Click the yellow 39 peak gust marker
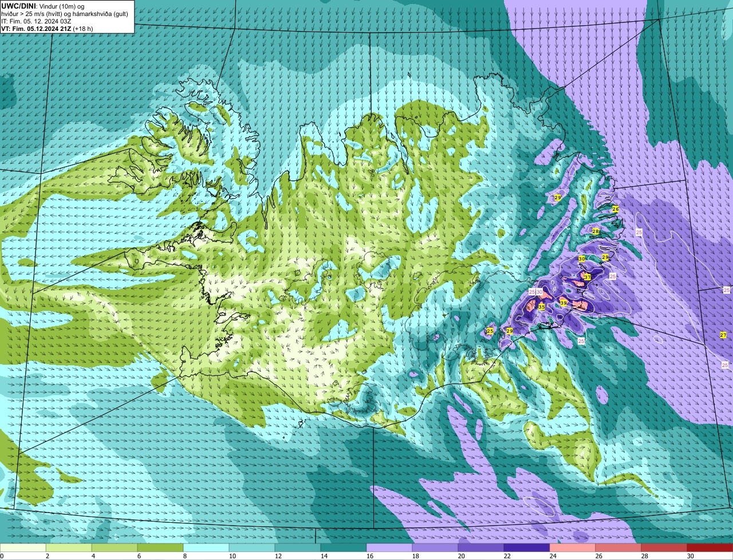Viewport: 733px width, 560px height. [563, 303]
